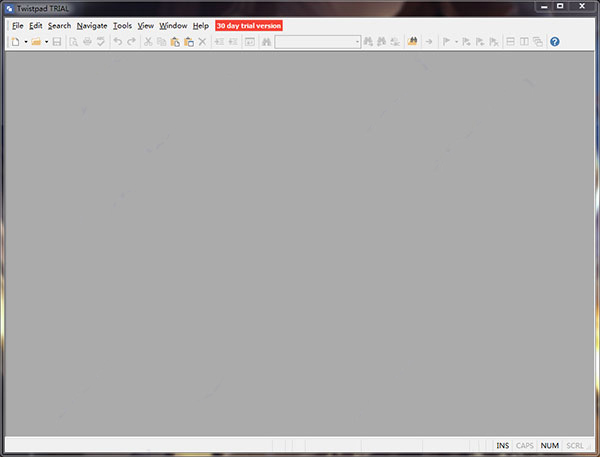Click the Decrease indent icon

(233, 42)
